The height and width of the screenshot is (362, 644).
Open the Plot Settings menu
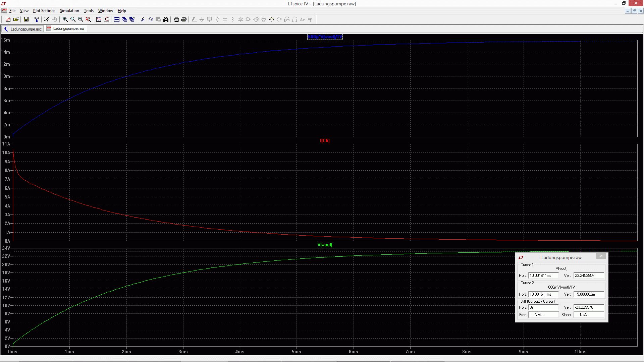44,11
